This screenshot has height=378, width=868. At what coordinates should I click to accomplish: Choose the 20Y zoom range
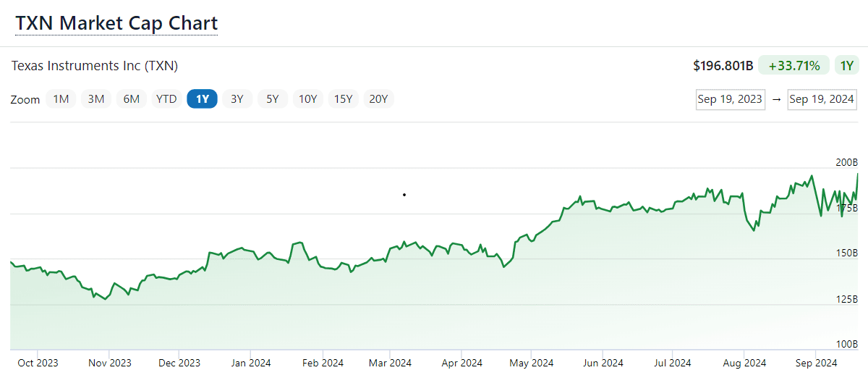click(x=378, y=99)
